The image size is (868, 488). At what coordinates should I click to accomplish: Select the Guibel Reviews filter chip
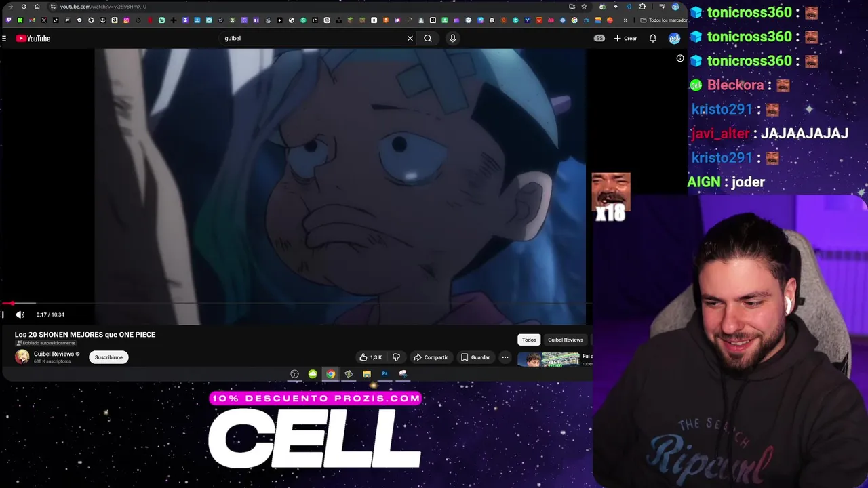(x=566, y=340)
